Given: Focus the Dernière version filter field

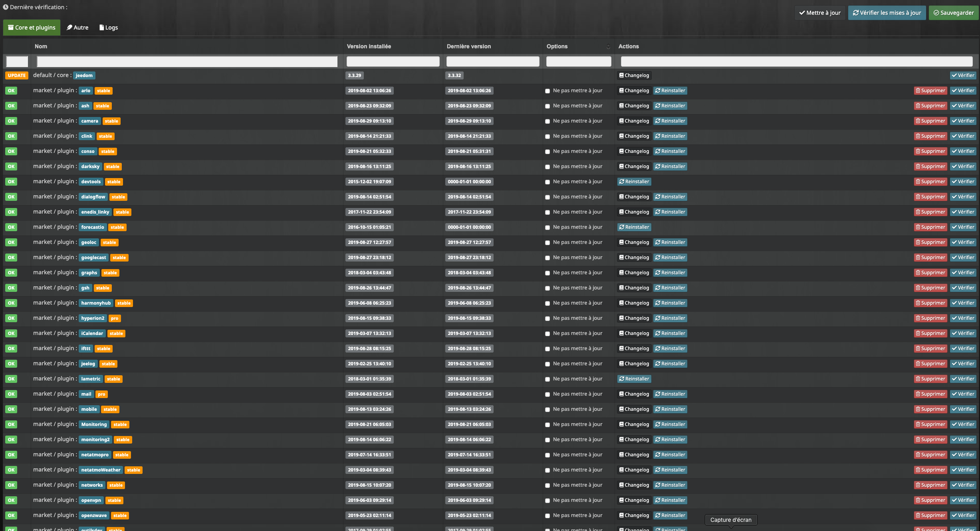Looking at the screenshot, I should 493,61.
